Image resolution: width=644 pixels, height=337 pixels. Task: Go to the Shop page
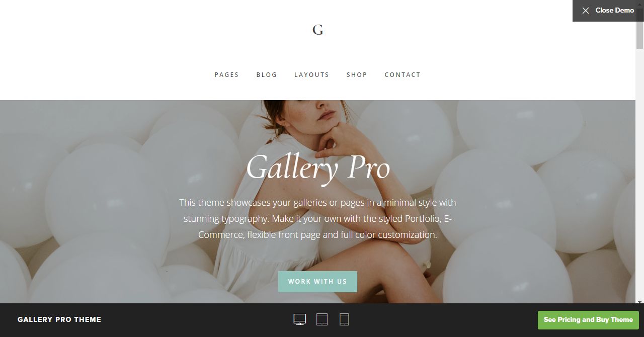357,74
